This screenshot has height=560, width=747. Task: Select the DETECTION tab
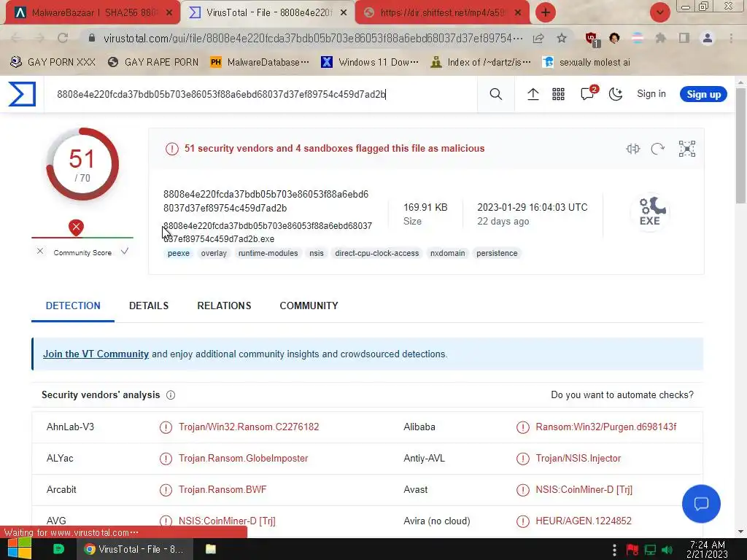(73, 306)
